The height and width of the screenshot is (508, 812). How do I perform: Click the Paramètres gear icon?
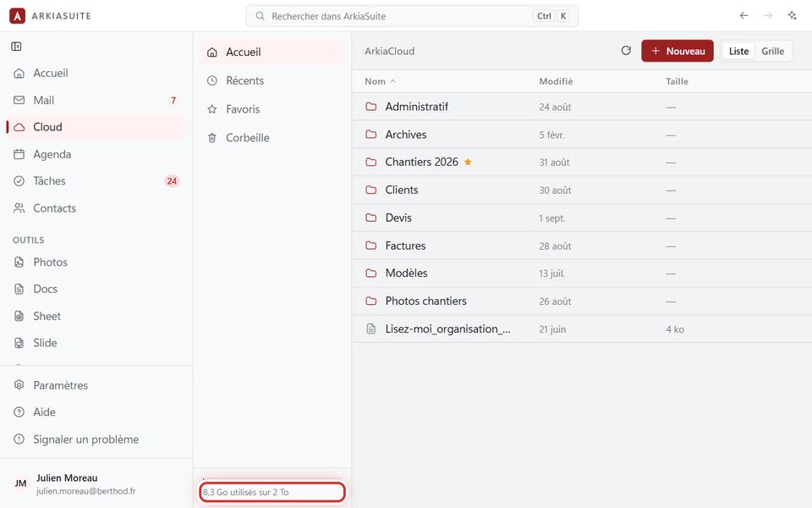(x=19, y=385)
